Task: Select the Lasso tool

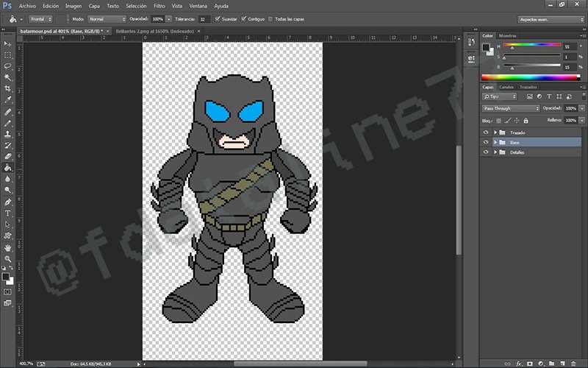Action: pyautogui.click(x=7, y=66)
